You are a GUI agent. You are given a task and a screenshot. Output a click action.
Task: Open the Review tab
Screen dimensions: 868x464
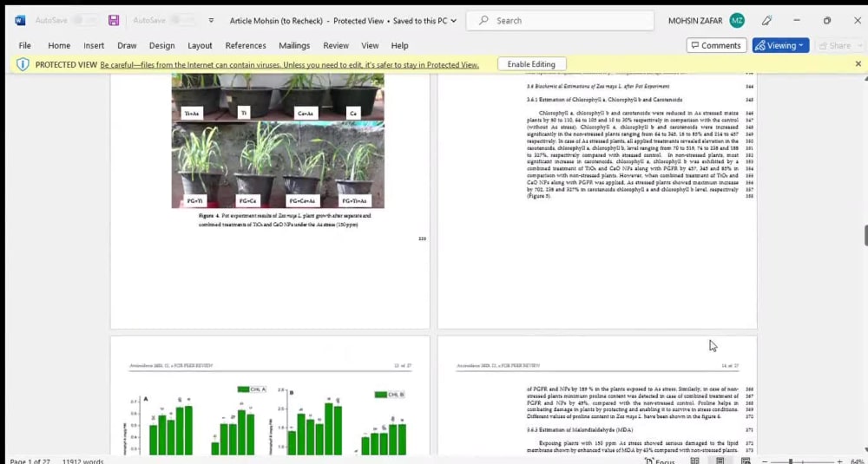tap(336, 45)
